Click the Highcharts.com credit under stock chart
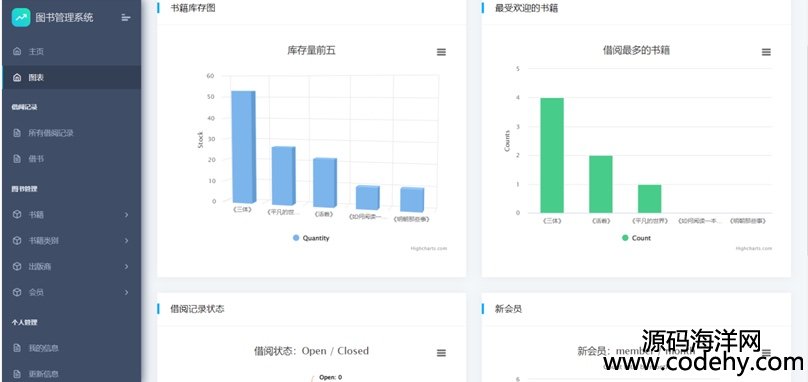This screenshot has width=808, height=382. tap(429, 248)
